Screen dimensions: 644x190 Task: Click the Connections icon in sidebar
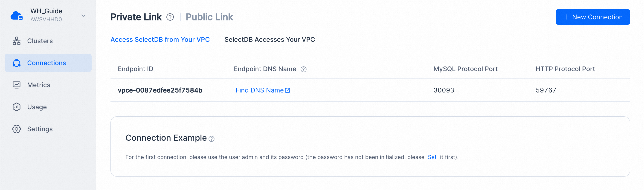click(17, 63)
